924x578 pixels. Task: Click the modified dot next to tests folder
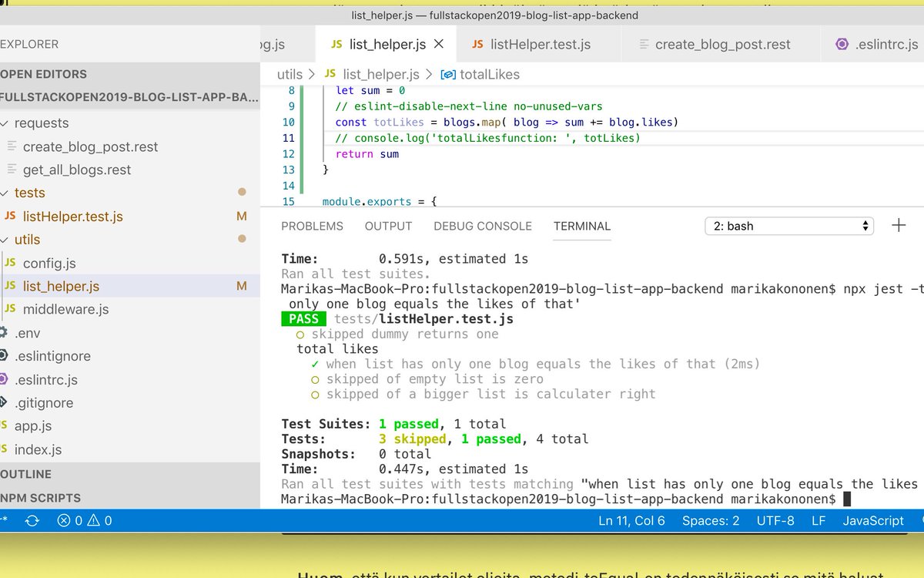point(242,192)
